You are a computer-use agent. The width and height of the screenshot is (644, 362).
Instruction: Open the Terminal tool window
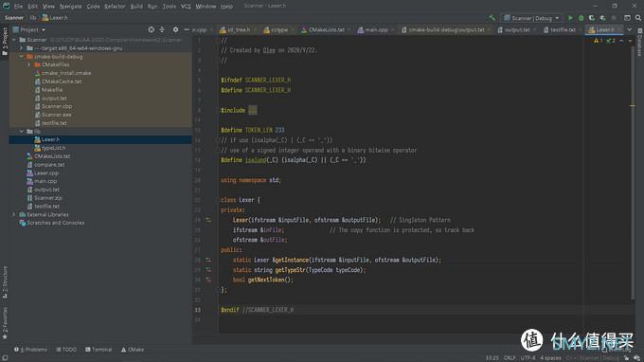pyautogui.click(x=98, y=350)
